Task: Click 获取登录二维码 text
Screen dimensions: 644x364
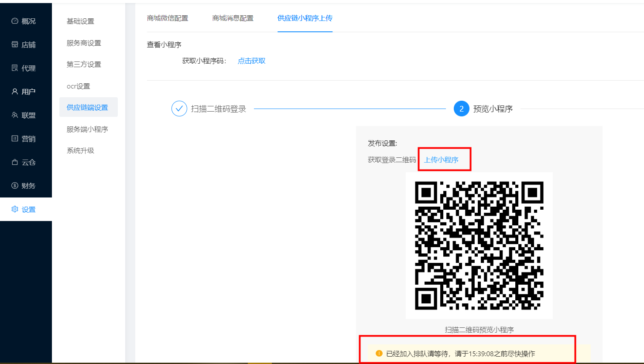Action: click(392, 160)
